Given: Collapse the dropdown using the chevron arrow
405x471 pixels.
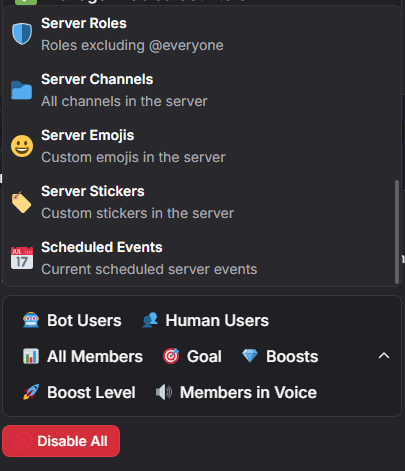Looking at the screenshot, I should coord(384,356).
